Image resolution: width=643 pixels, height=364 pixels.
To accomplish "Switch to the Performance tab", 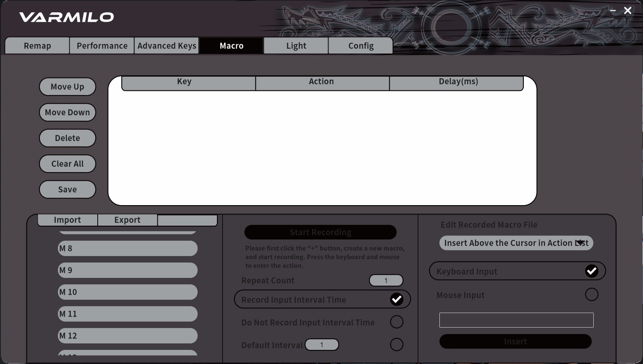I will pos(102,46).
